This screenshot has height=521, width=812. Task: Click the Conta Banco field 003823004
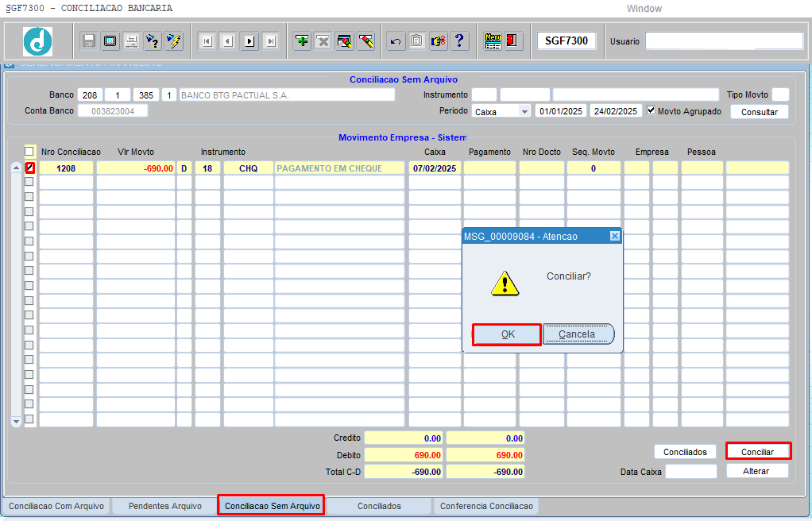pos(113,111)
